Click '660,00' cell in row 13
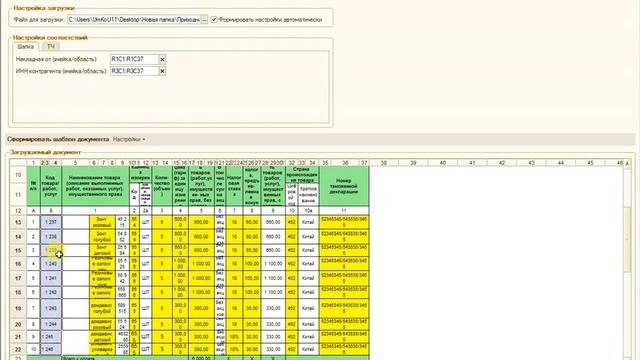Viewport: 640px width, 360px height. [273, 222]
